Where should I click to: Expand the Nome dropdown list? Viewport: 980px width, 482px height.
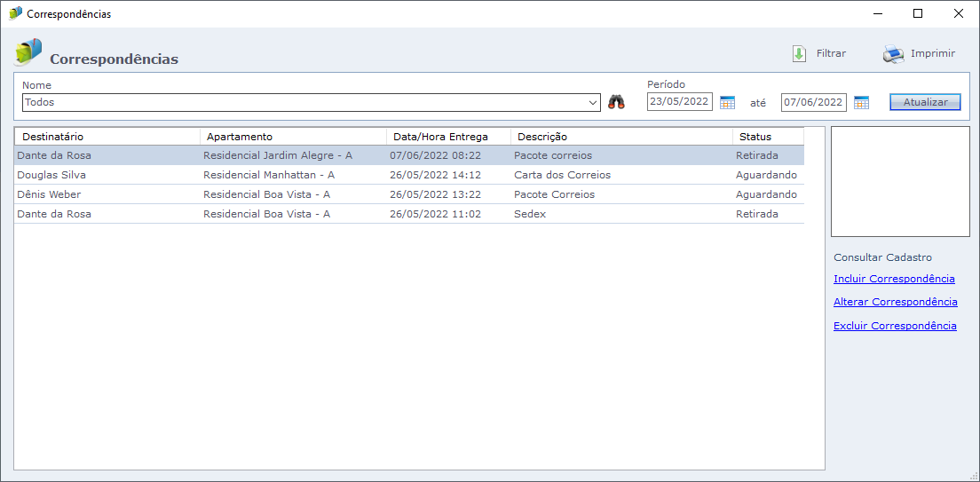594,103
